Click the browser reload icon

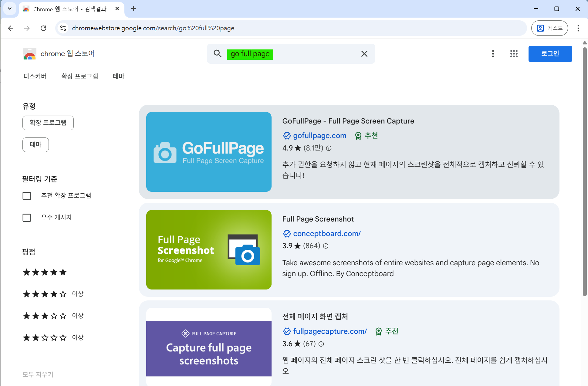click(x=43, y=28)
